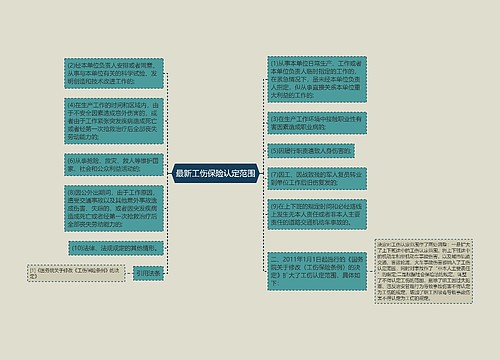500x360 pixels.
Task: Select node (1)从事本单位日常生产、工作
Action: pyautogui.click(x=317, y=79)
